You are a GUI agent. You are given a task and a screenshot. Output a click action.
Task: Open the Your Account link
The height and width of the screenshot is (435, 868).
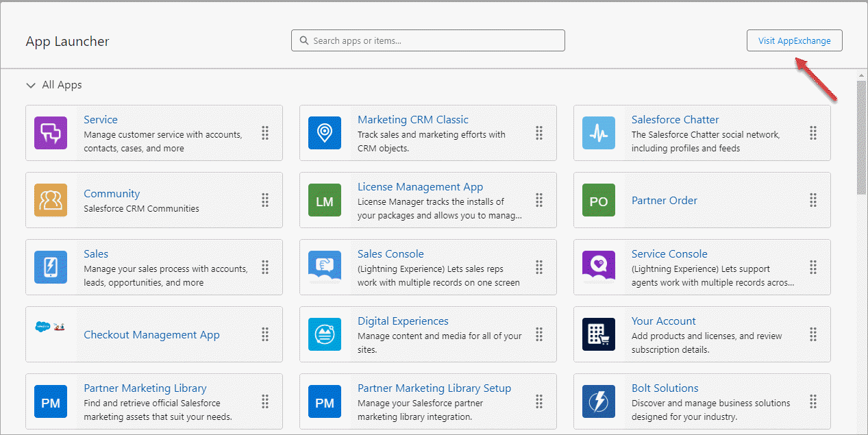click(664, 321)
